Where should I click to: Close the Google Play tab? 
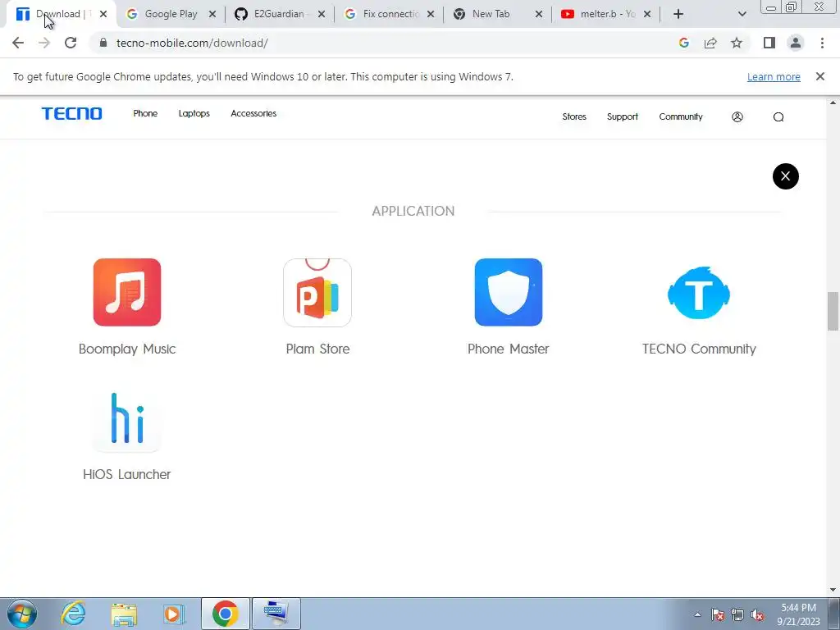(x=212, y=15)
